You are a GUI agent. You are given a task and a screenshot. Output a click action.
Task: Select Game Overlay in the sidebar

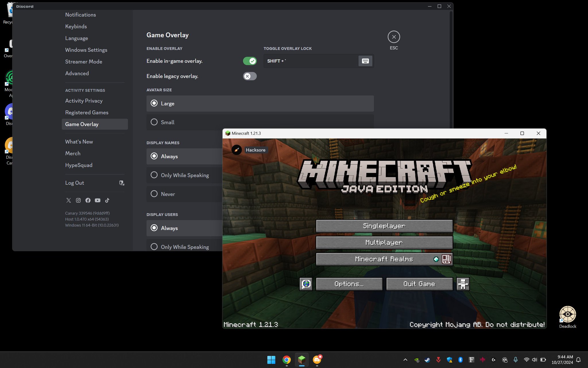tap(95, 124)
